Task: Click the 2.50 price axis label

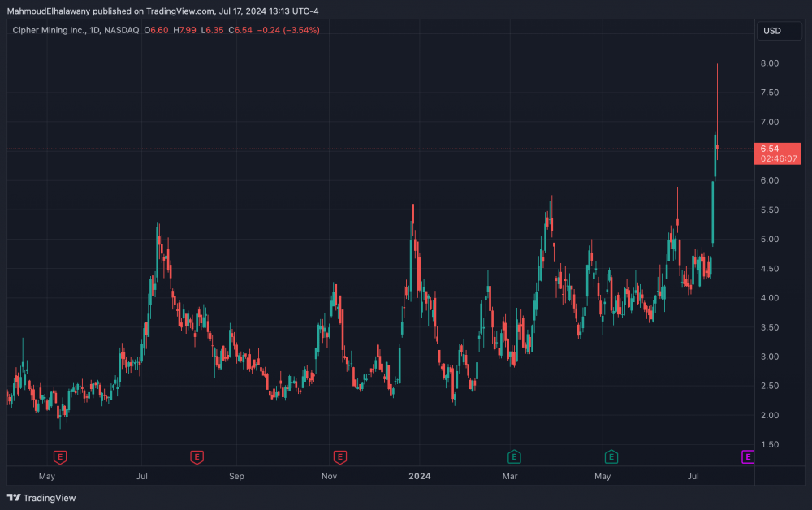Action: [x=770, y=387]
